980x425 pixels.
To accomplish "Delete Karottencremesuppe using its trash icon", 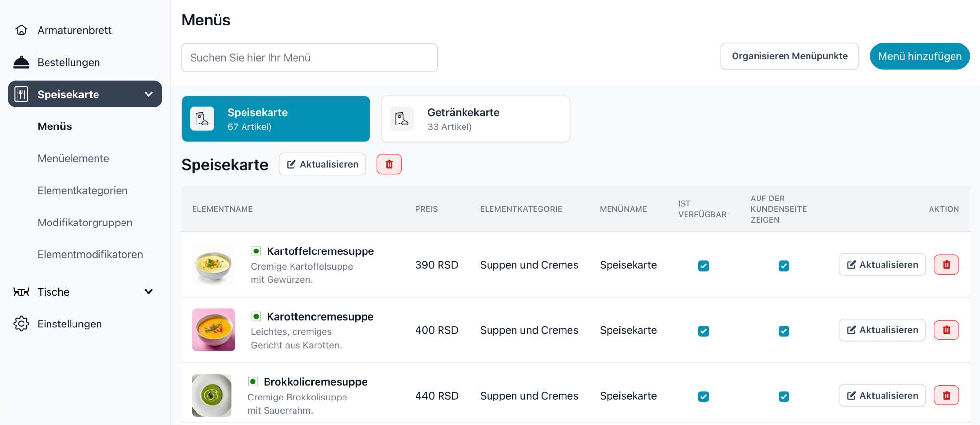I will (946, 330).
